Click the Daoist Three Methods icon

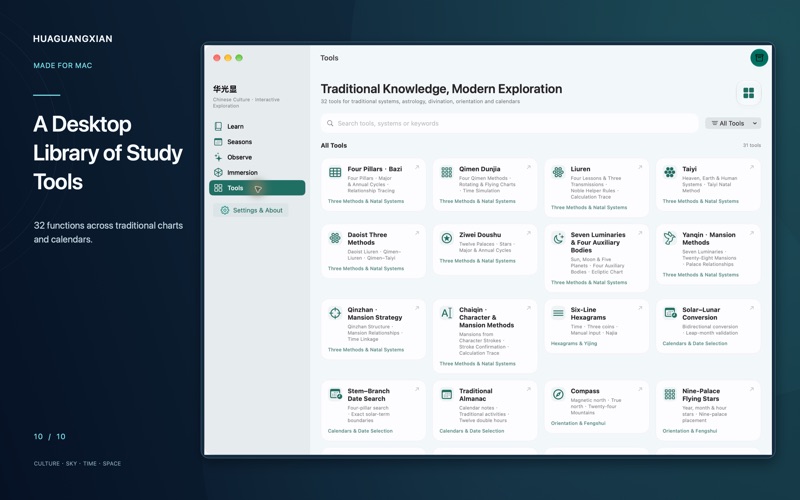[335, 238]
